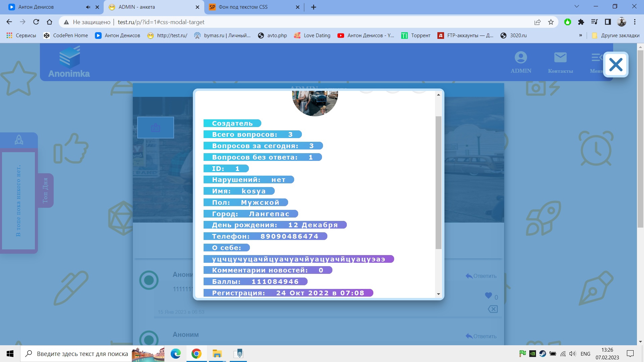Open the tab search dropdown arrow

click(x=577, y=6)
